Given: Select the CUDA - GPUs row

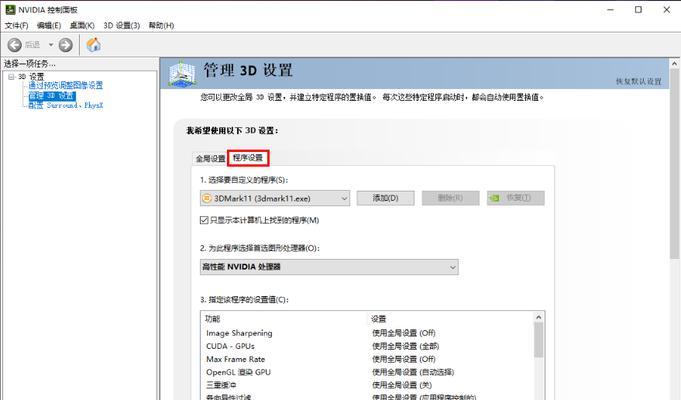Looking at the screenshot, I should pyautogui.click(x=230, y=346).
